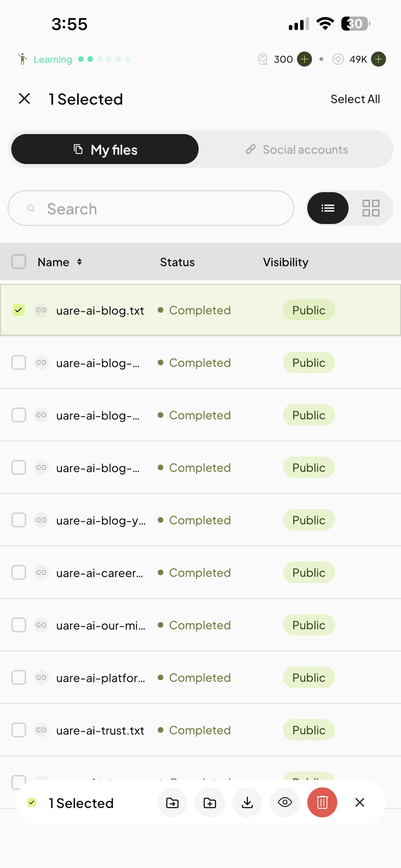The image size is (401, 868).
Task: Select the list view layout button
Action: click(x=328, y=208)
